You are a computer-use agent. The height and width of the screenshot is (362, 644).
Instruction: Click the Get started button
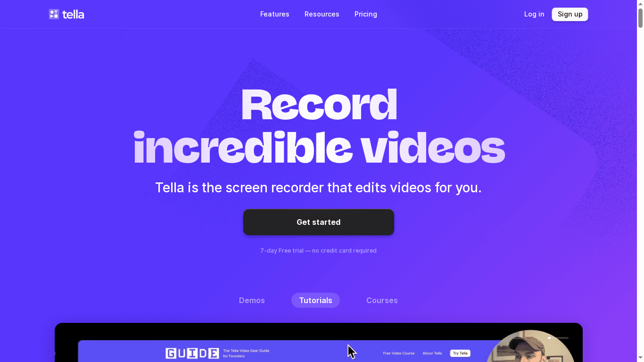click(319, 222)
